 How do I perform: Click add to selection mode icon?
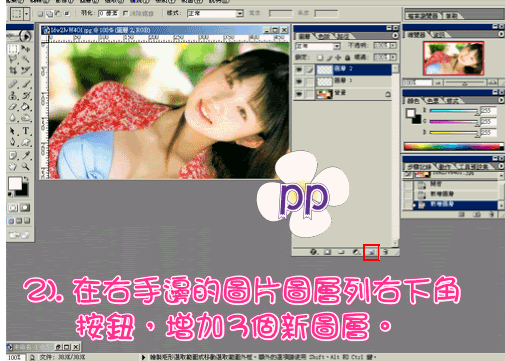(49, 14)
